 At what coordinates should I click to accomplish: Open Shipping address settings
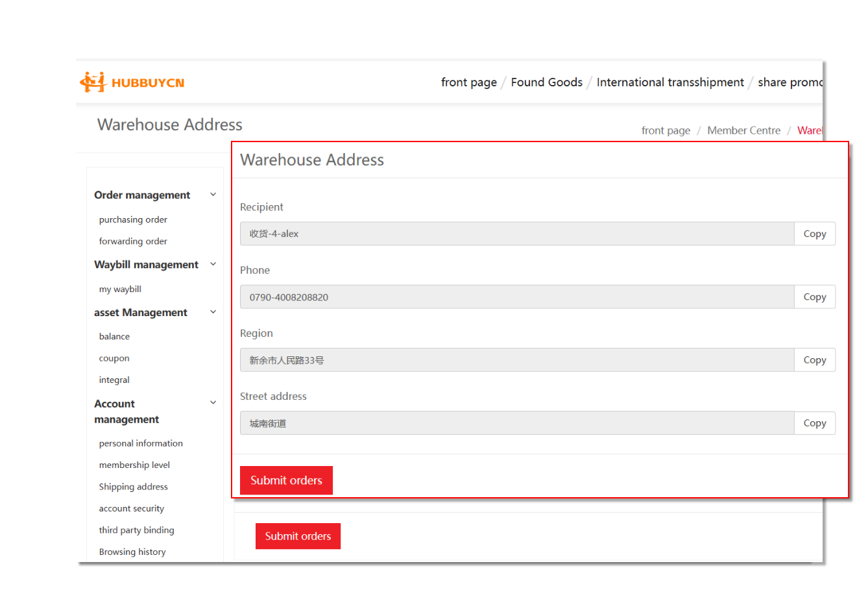click(133, 487)
